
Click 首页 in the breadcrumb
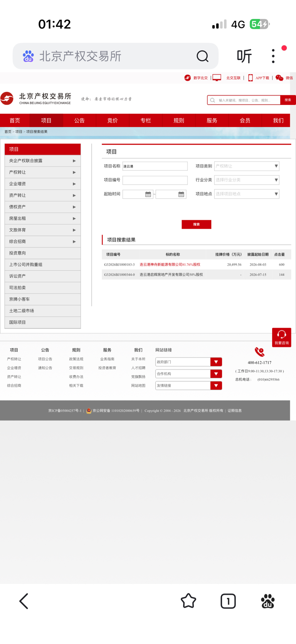point(8,132)
